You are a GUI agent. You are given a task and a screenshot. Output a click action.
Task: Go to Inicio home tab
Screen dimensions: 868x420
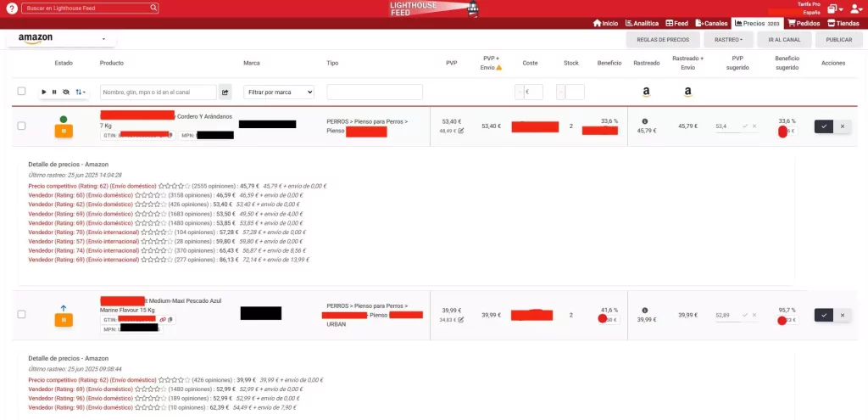tap(605, 23)
